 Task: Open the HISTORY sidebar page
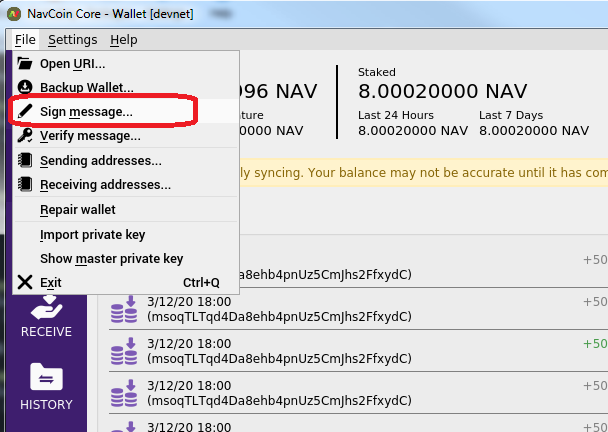(x=46, y=387)
